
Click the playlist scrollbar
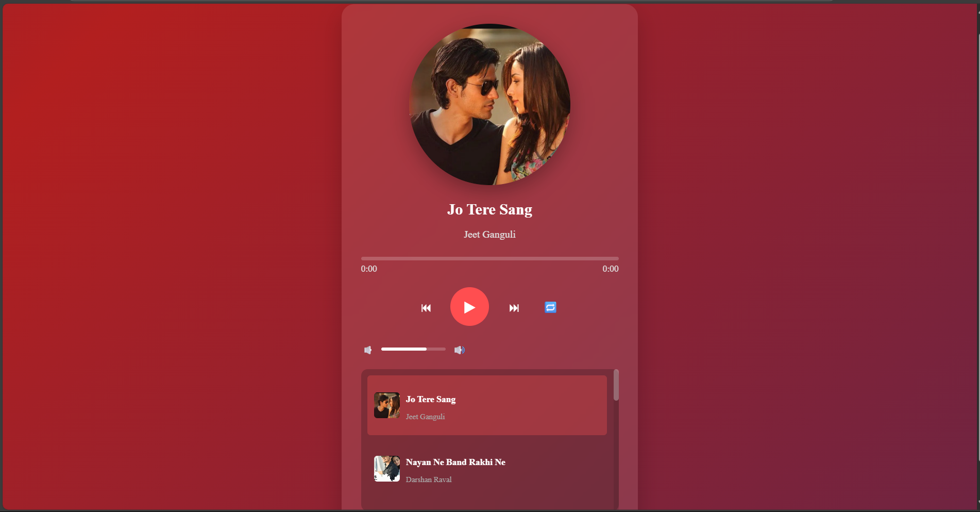615,384
